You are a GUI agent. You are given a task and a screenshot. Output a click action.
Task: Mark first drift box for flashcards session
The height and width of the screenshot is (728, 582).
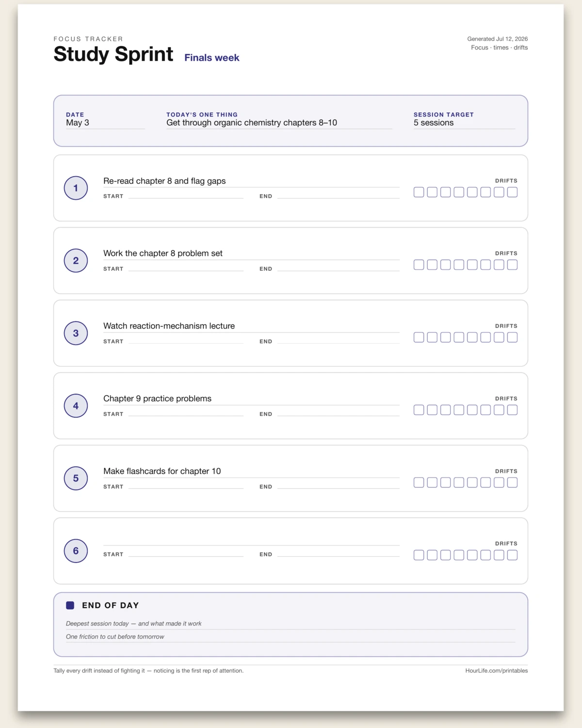[x=419, y=482]
